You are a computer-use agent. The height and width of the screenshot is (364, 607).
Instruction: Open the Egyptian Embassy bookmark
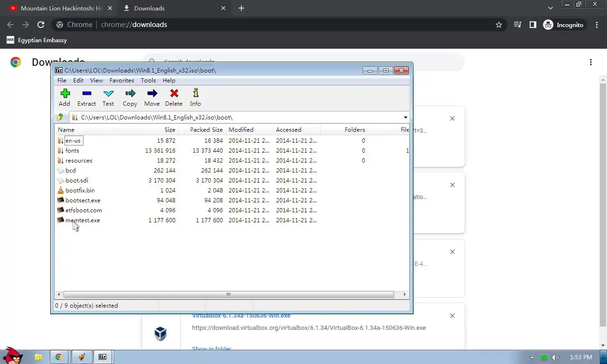(37, 40)
